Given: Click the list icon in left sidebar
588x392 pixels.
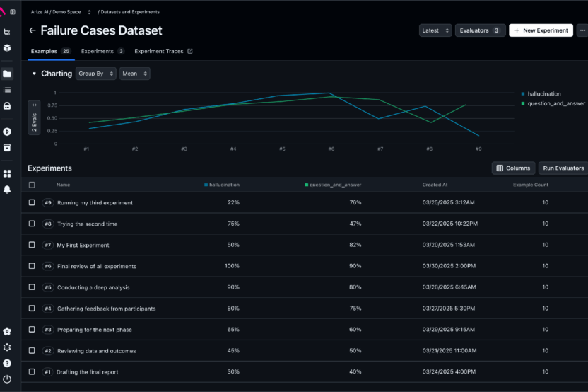Looking at the screenshot, I should click(7, 90).
